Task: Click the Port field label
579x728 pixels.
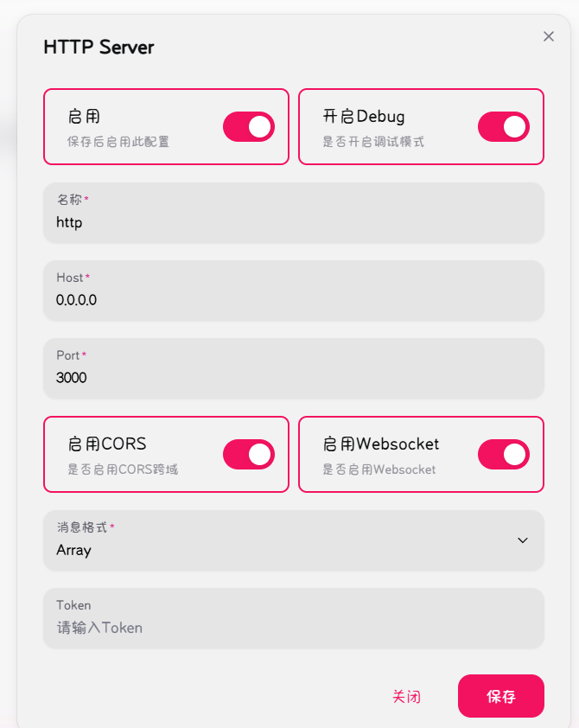Action: pos(68,355)
